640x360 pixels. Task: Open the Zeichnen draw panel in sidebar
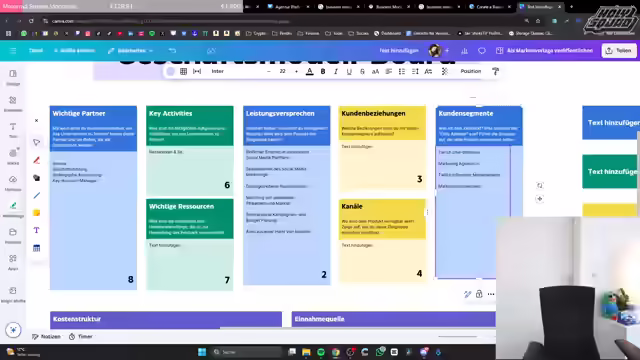pyautogui.click(x=13, y=209)
